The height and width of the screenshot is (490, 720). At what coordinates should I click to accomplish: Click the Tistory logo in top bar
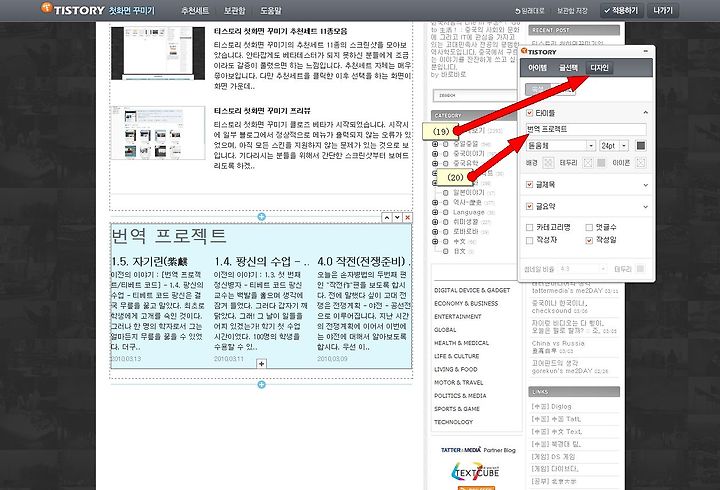coord(73,10)
